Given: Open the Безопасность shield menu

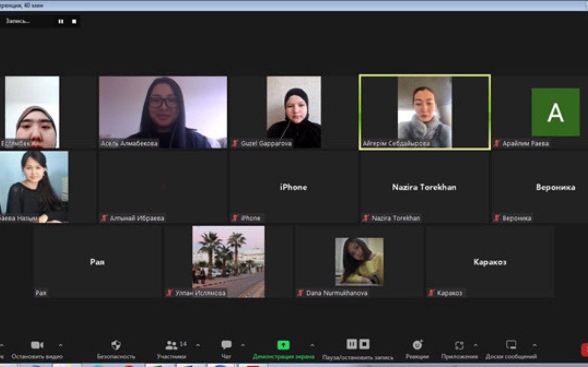Looking at the screenshot, I should pyautogui.click(x=116, y=345).
